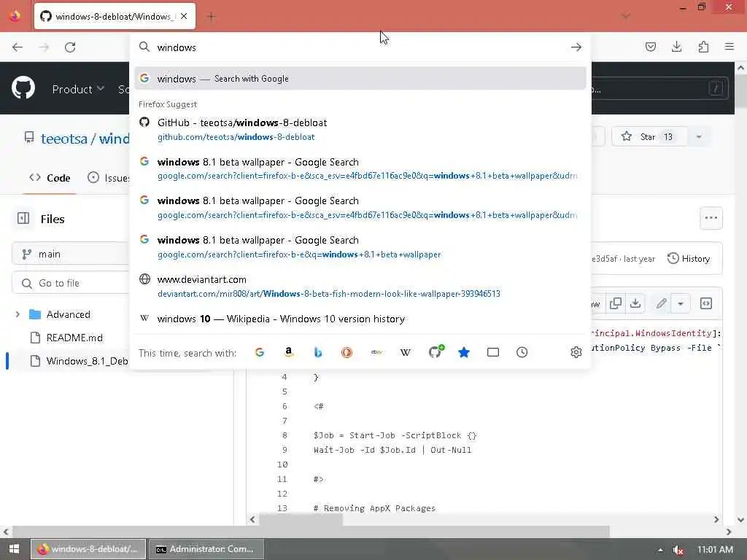Click the go arrow in address bar
The height and width of the screenshot is (560, 747).
(x=576, y=47)
